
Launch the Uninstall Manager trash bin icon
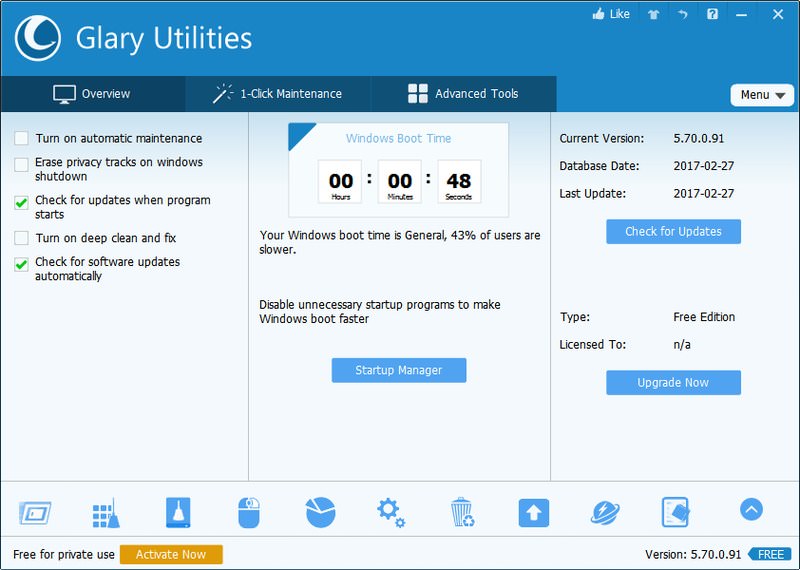(463, 512)
